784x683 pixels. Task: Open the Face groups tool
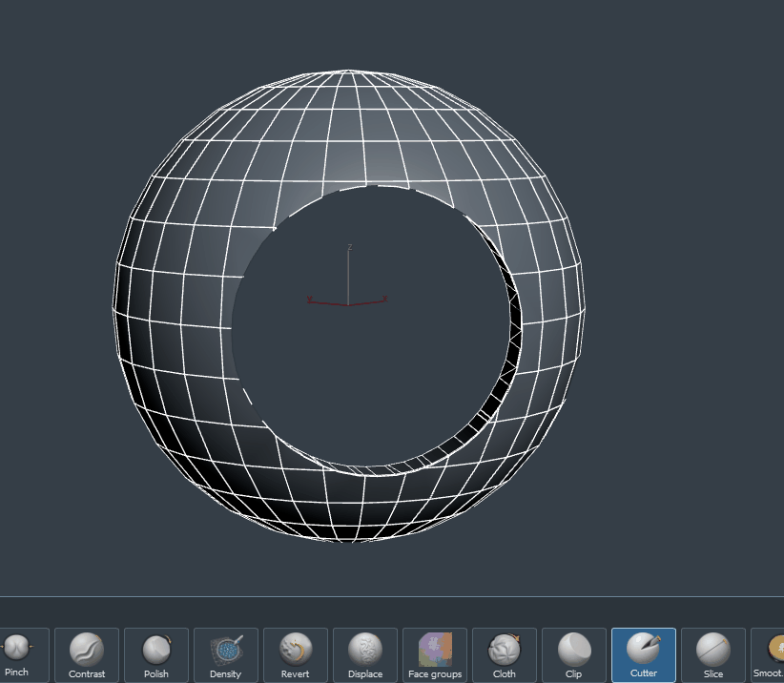point(435,655)
